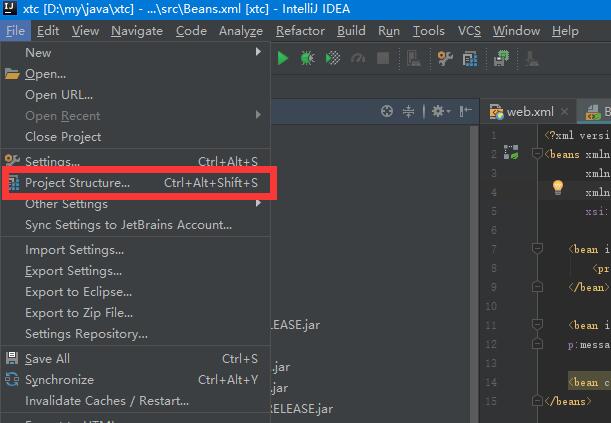Click the Profiler gauge toolbar icon
Viewport: 611px width, 423px height.
pyautogui.click(x=358, y=58)
